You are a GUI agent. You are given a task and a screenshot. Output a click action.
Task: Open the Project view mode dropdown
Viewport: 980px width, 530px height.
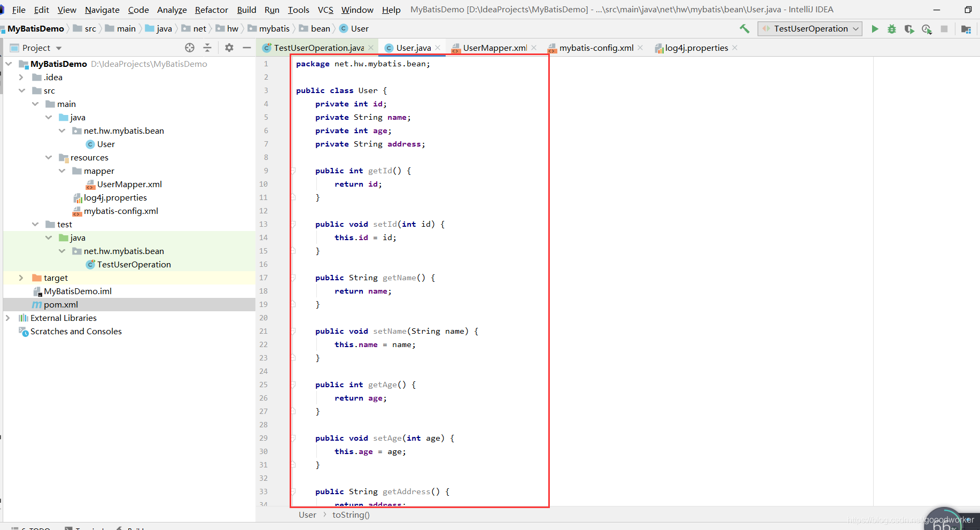click(x=59, y=48)
